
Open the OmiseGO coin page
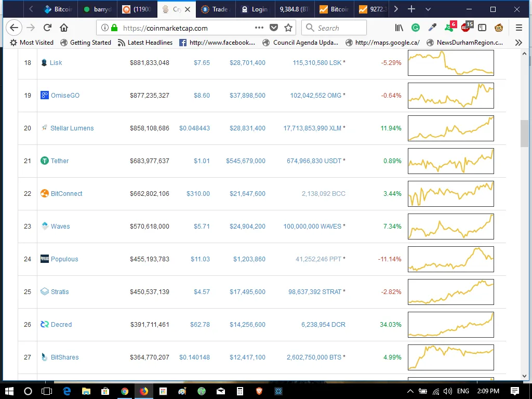[65, 96]
